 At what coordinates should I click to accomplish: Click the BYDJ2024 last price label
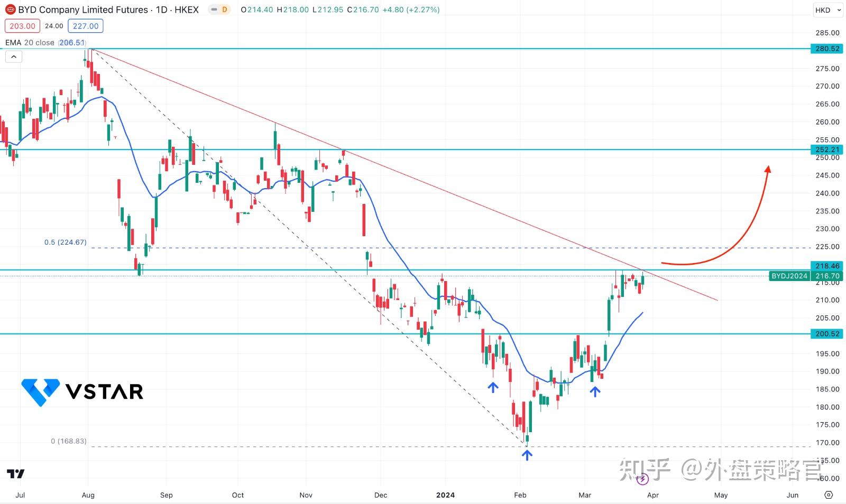point(789,276)
